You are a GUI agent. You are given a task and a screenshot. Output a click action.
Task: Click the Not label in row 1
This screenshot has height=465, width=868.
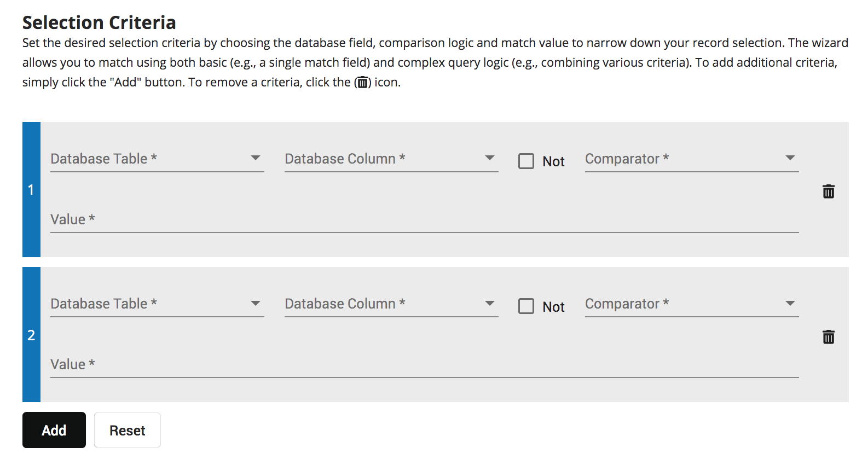pos(553,161)
